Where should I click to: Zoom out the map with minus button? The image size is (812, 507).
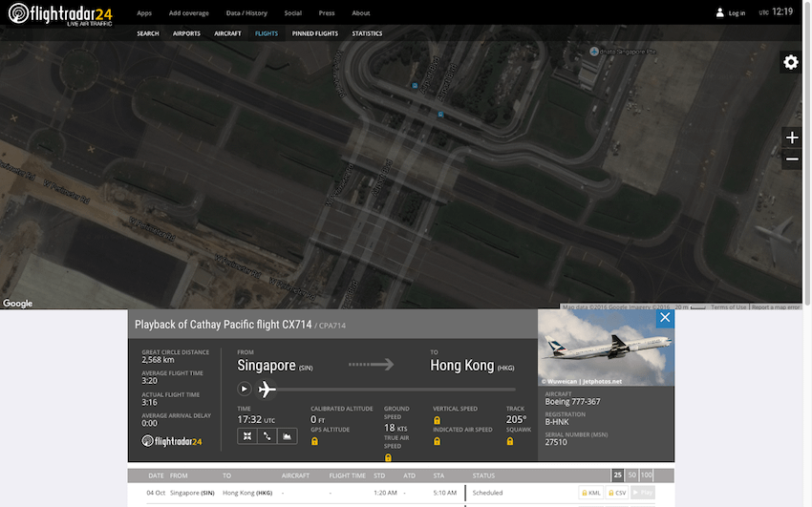point(792,158)
